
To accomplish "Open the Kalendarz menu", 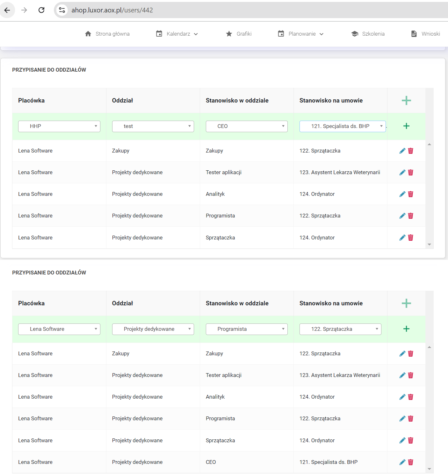I will (177, 34).
